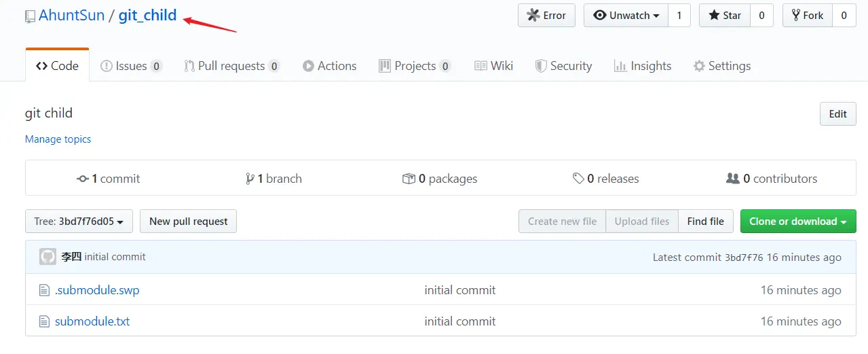The height and width of the screenshot is (354, 868).
Task: Open the 3bd7f76 latest commit hash
Action: (744, 258)
